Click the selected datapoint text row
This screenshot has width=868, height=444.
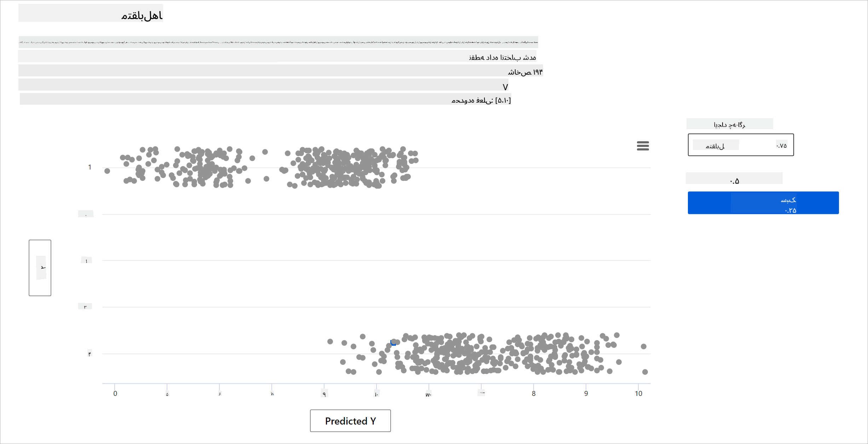point(502,57)
